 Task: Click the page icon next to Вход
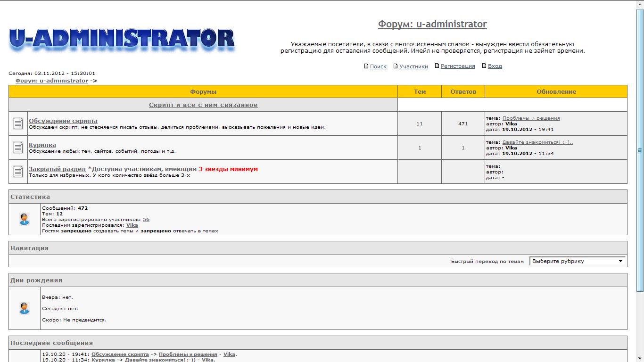(484, 66)
